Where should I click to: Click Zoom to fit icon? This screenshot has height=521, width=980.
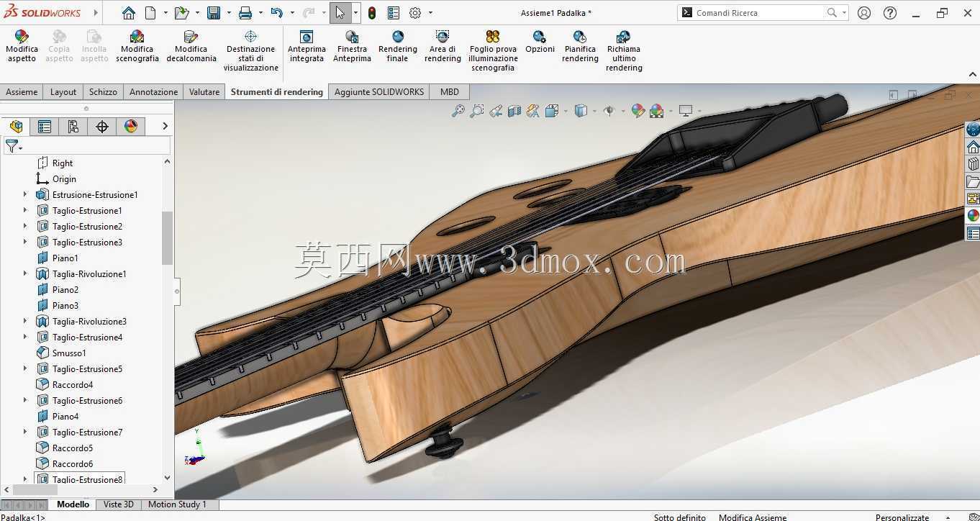(458, 111)
